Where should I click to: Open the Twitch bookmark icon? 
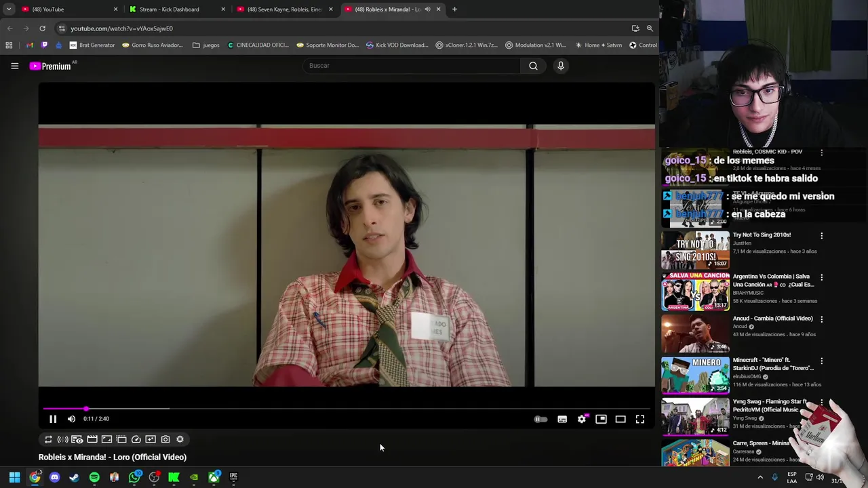[x=44, y=45]
